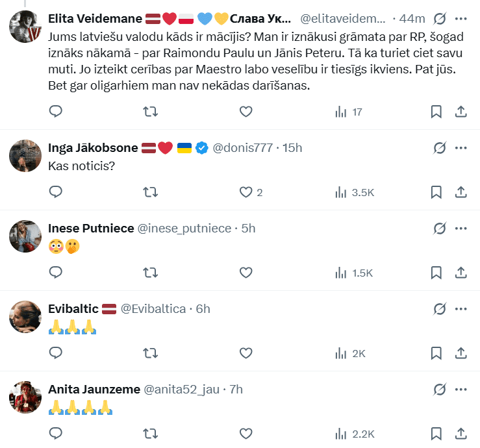Like Inga Jākobsone's "Kas noticis?" tweet
The width and height of the screenshot is (480, 448).
tap(246, 192)
